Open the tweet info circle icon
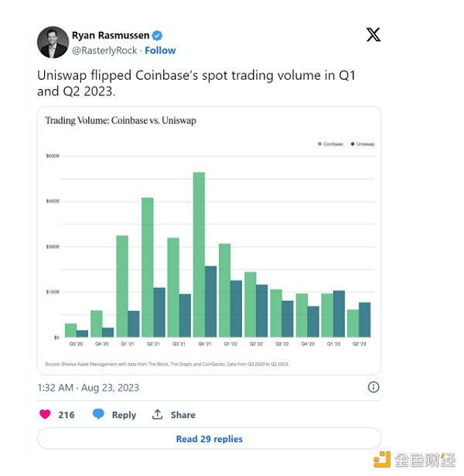 coord(373,387)
